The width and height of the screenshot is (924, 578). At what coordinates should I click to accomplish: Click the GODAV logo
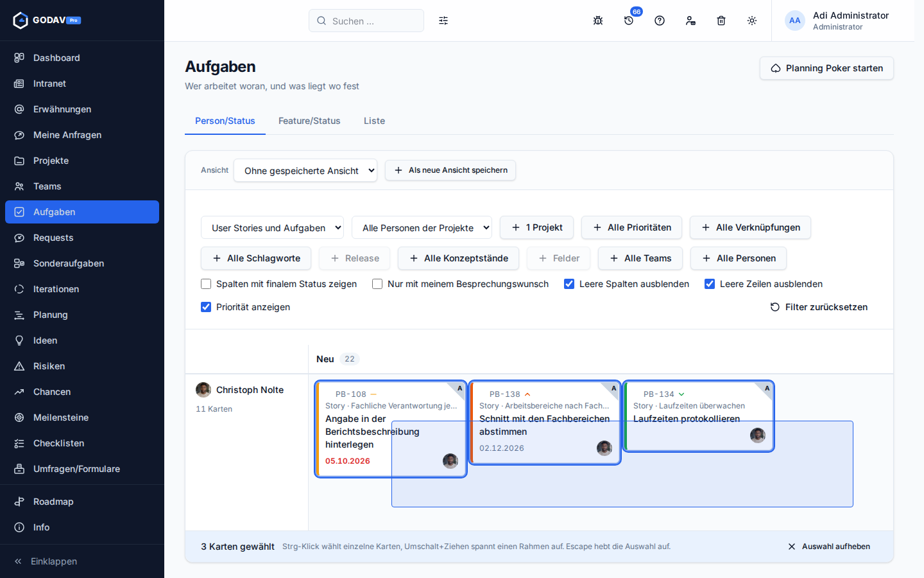pyautogui.click(x=47, y=21)
